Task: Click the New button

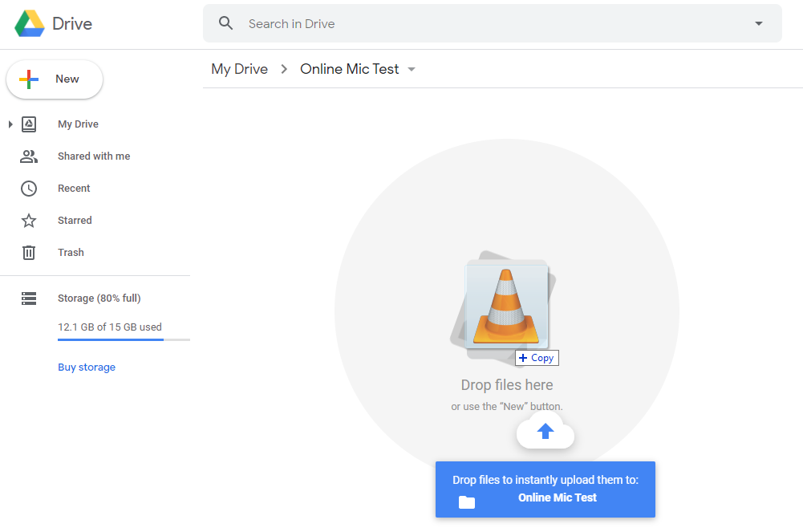Action: click(55, 79)
